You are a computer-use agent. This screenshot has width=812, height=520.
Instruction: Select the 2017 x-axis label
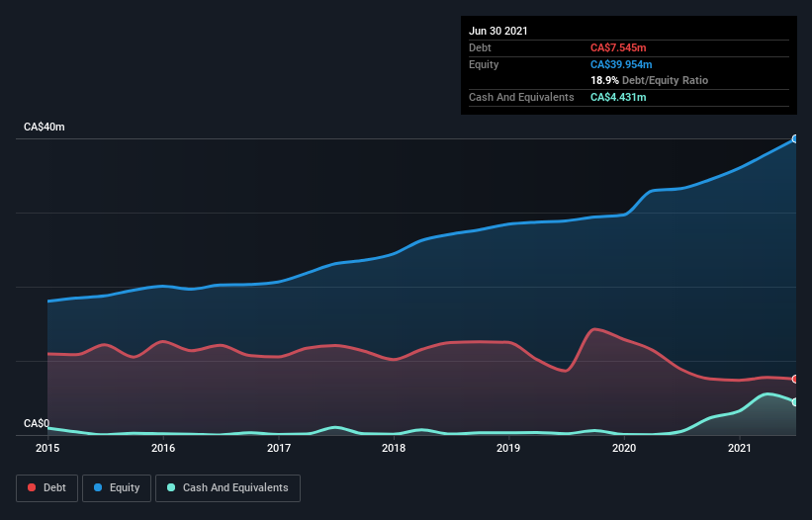(279, 448)
